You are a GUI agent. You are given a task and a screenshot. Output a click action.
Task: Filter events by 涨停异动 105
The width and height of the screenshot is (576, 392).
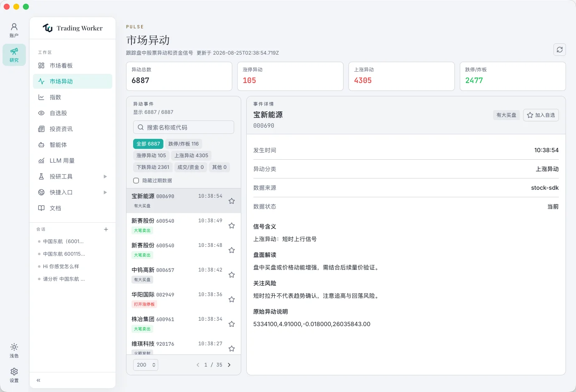(x=151, y=156)
